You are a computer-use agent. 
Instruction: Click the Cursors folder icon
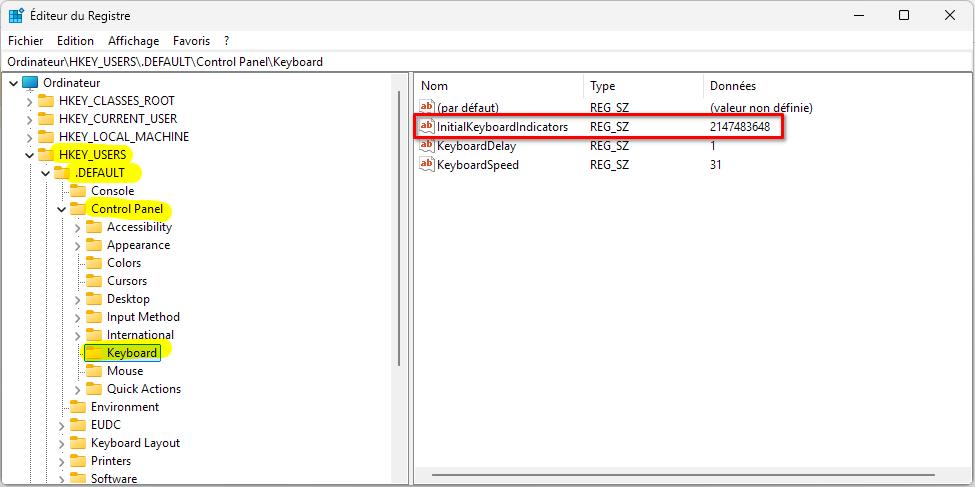click(x=94, y=281)
